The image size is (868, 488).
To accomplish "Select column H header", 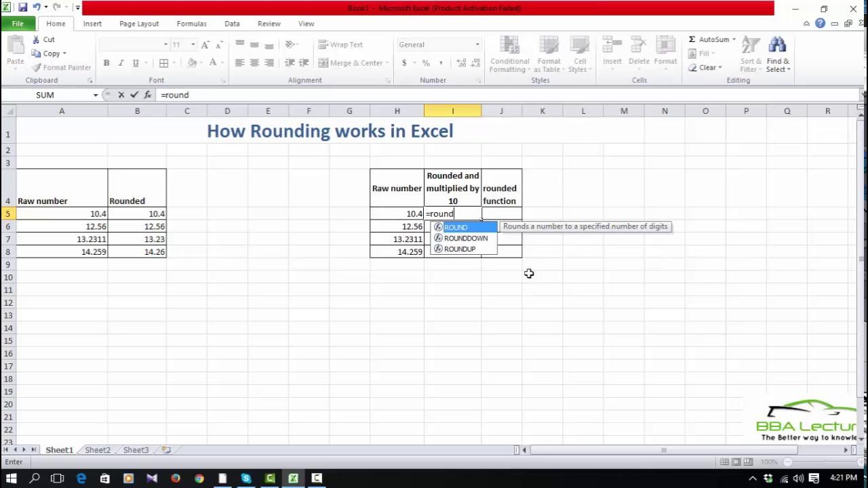I will (x=397, y=110).
